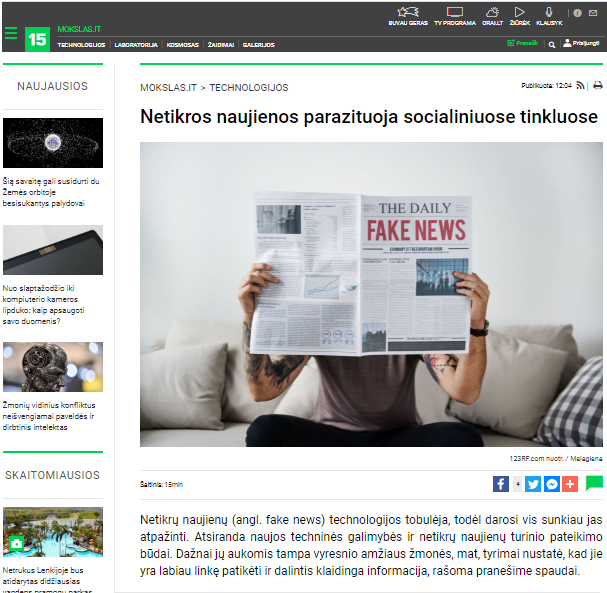The width and height of the screenshot is (607, 593).
Task: Open satellites article thumbnail in Naujausios
Action: tap(53, 143)
